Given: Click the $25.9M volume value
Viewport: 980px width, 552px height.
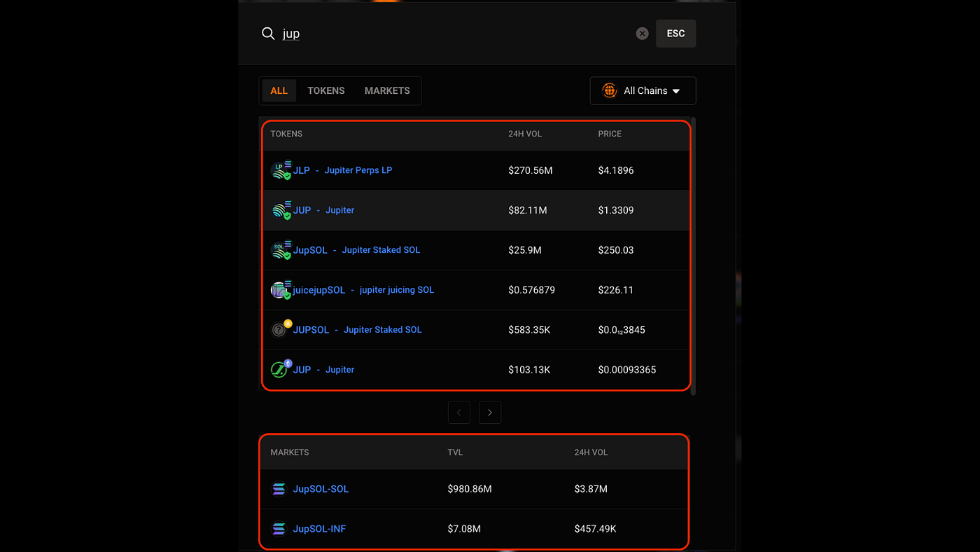Looking at the screenshot, I should 525,250.
